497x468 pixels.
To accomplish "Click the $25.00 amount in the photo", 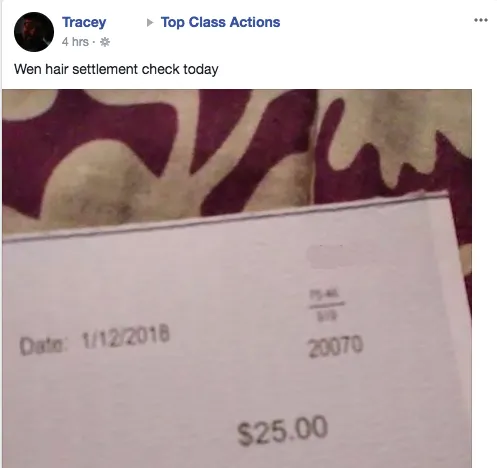I will click(282, 430).
